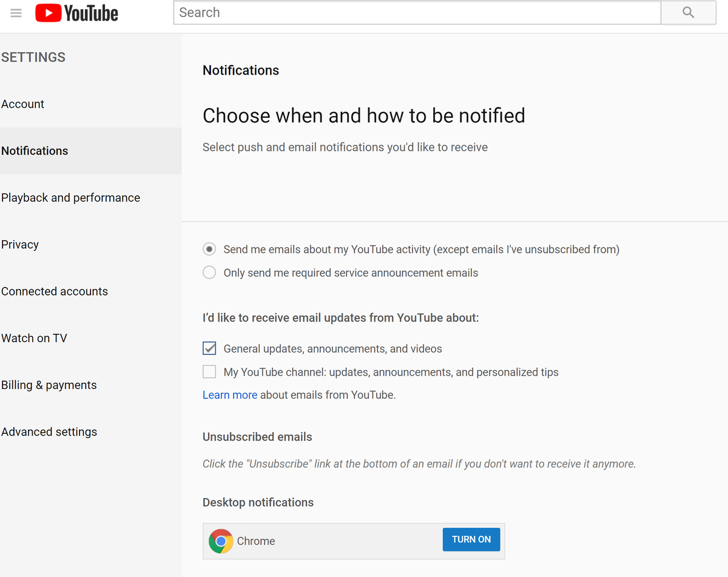Screen dimensions: 728x577
Task: Go to Advanced settings
Action: [49, 431]
